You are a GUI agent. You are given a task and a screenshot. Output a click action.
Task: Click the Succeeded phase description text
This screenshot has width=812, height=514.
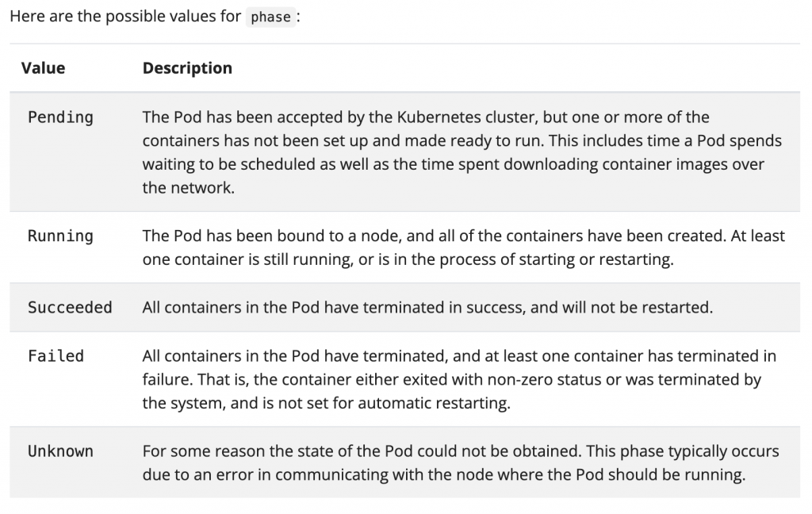(x=427, y=307)
